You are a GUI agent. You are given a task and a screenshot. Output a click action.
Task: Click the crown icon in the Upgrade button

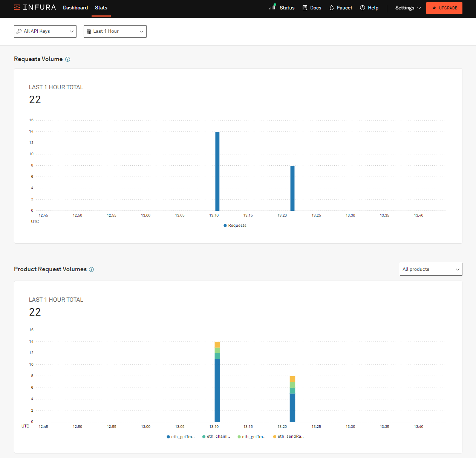click(x=434, y=8)
